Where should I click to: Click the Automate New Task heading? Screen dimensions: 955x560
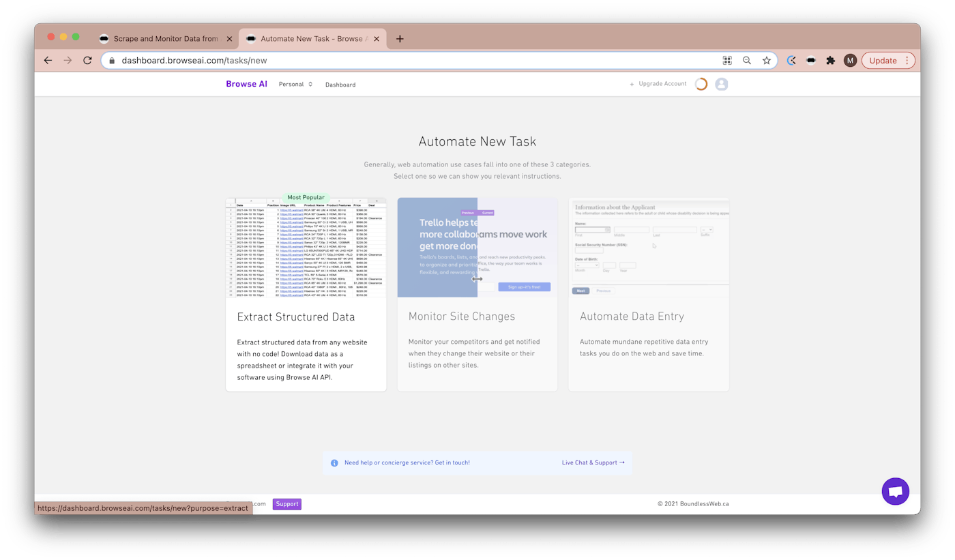click(477, 142)
